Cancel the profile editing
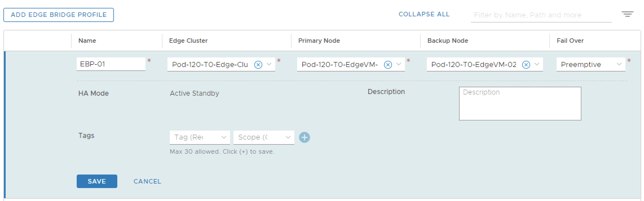 click(x=147, y=182)
